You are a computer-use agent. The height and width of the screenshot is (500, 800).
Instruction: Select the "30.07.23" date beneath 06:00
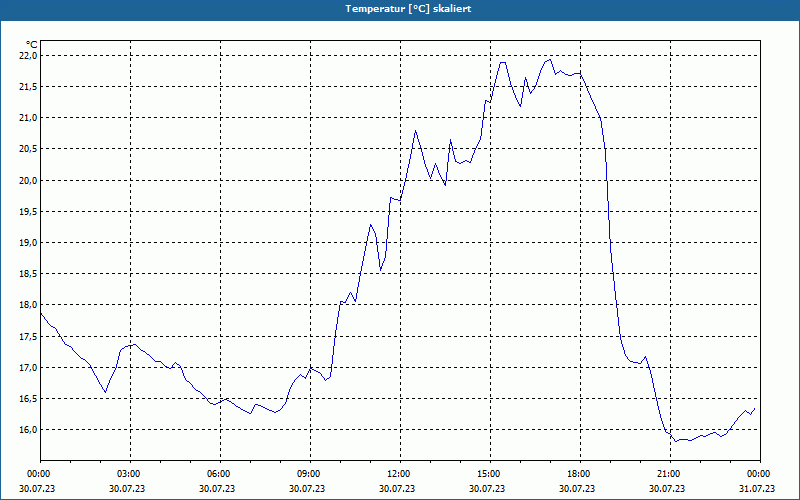217,488
